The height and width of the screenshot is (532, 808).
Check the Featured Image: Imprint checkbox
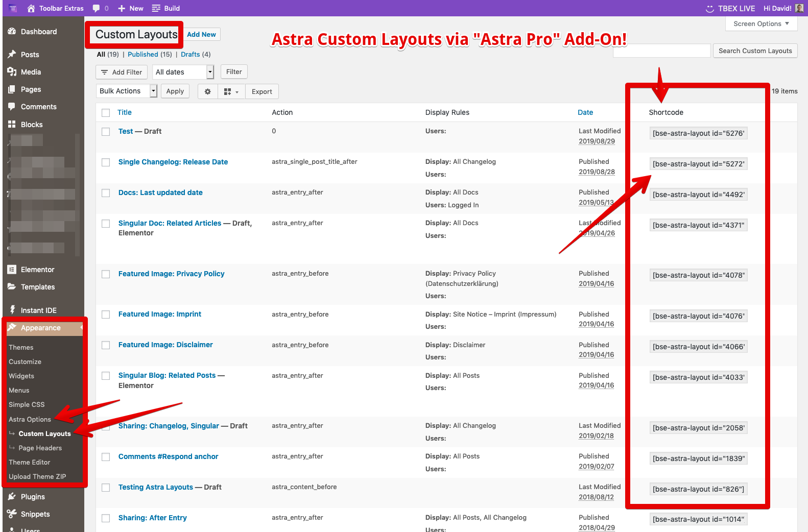[x=106, y=315]
